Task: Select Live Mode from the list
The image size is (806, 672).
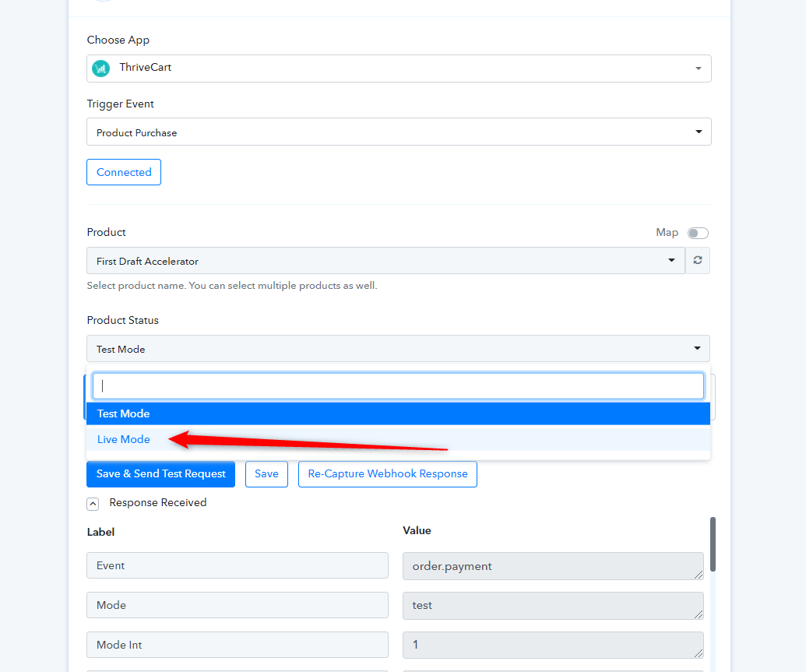Action: 124,439
